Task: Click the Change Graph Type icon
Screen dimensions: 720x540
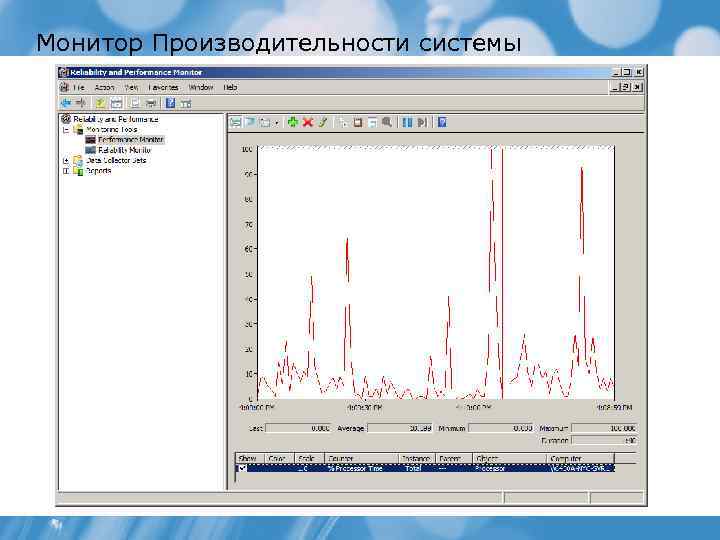Action: (265, 122)
